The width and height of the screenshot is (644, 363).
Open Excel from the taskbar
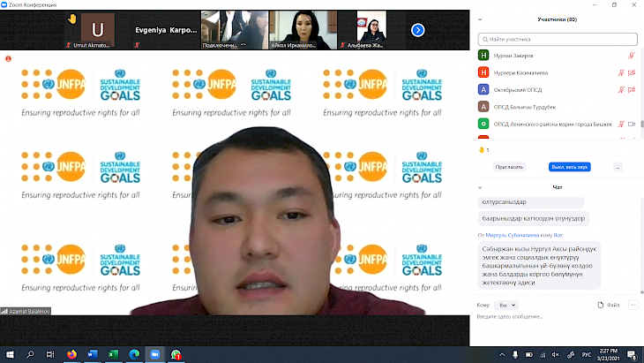point(113,354)
